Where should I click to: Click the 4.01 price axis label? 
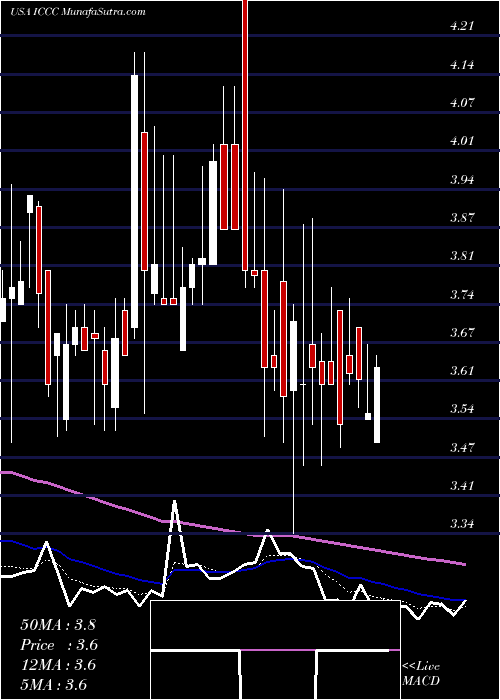click(462, 141)
